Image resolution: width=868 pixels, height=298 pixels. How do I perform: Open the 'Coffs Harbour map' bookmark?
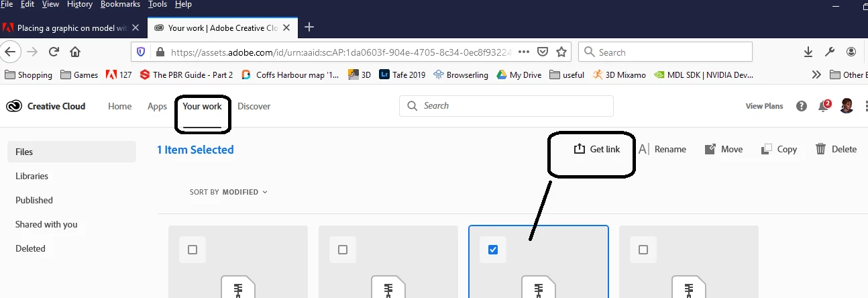click(x=290, y=74)
